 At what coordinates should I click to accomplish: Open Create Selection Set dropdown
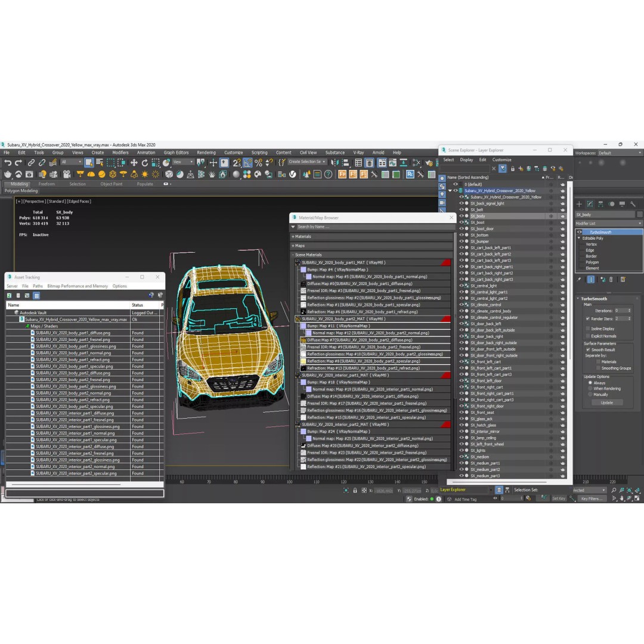[307, 162]
